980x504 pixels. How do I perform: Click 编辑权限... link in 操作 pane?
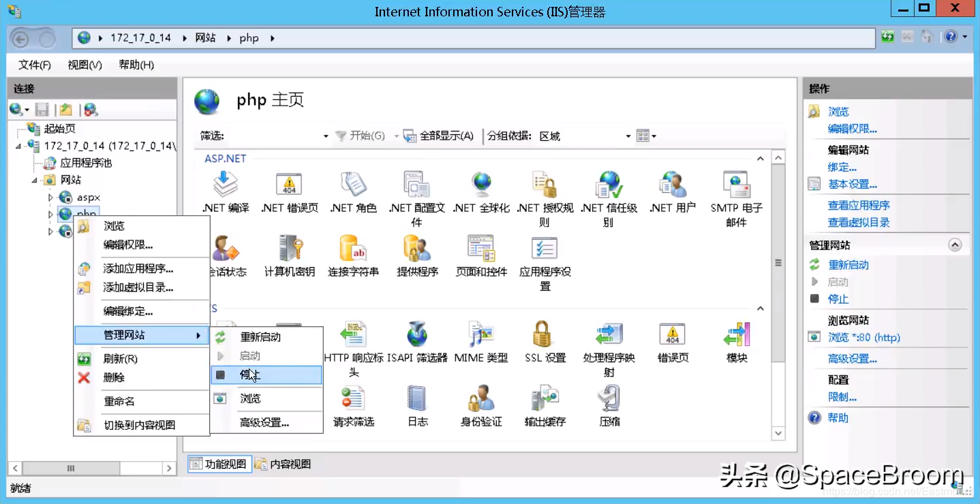click(x=852, y=129)
